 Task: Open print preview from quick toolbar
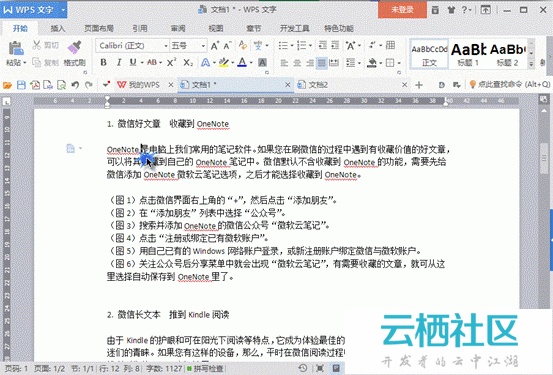(x=61, y=85)
